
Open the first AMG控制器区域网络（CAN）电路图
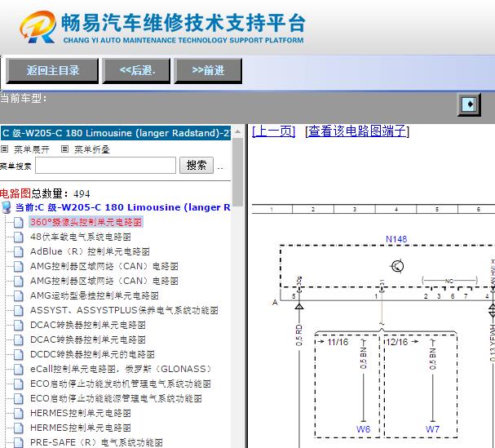(x=104, y=266)
